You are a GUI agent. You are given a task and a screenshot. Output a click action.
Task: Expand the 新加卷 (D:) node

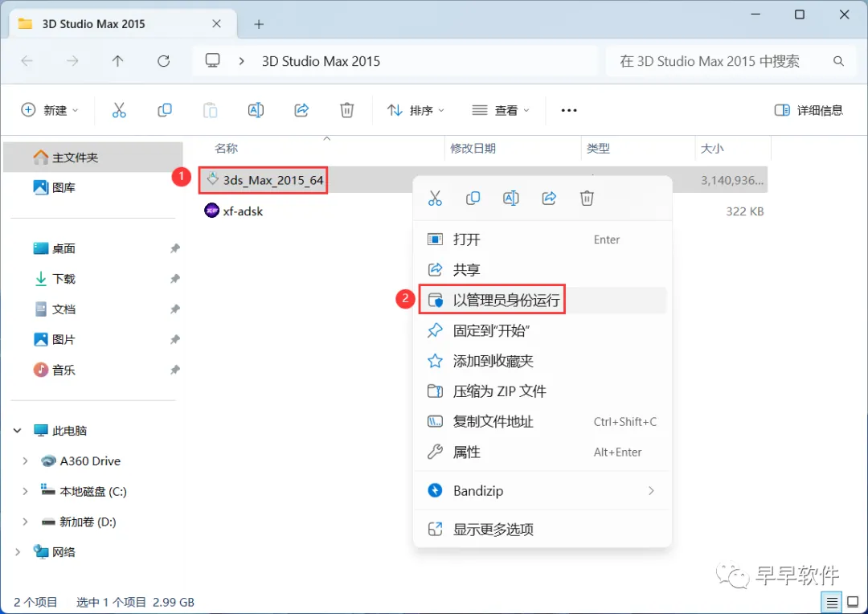(25, 522)
